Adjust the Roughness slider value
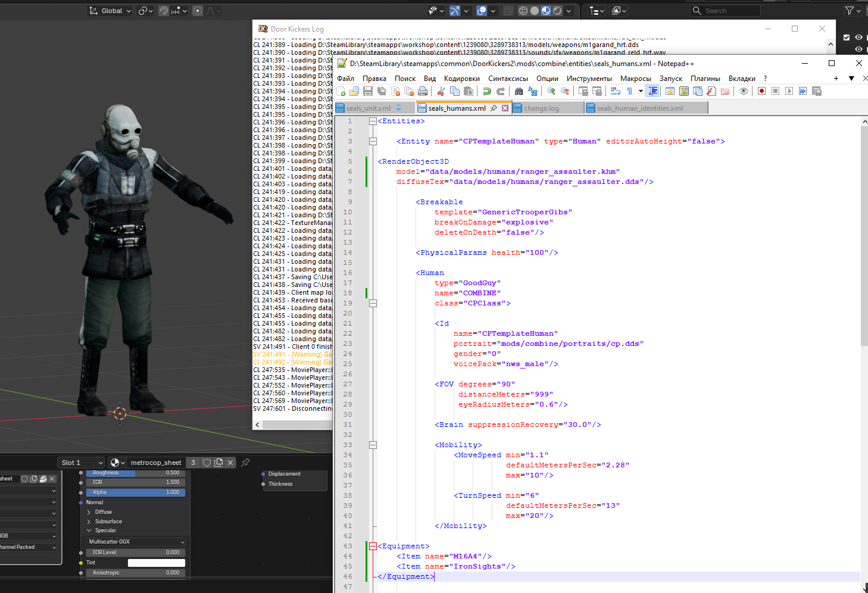Screen dimensions: 868x593 tap(136, 473)
